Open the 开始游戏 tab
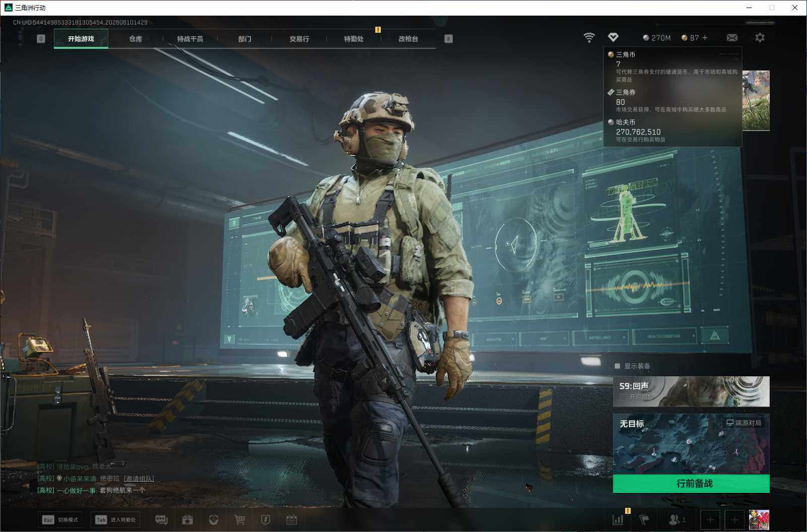Image resolution: width=807 pixels, height=532 pixels. tap(81, 39)
